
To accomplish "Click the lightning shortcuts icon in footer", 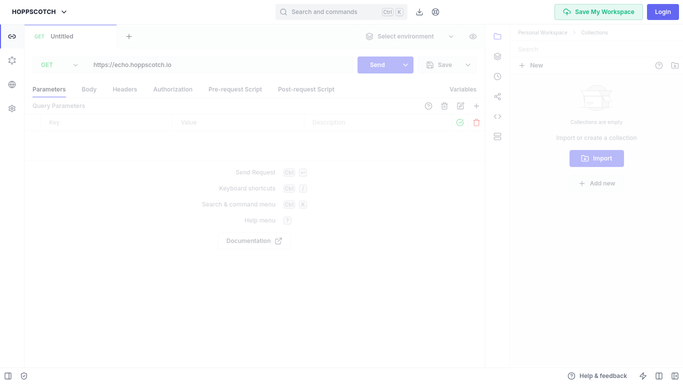I will pyautogui.click(x=643, y=376).
